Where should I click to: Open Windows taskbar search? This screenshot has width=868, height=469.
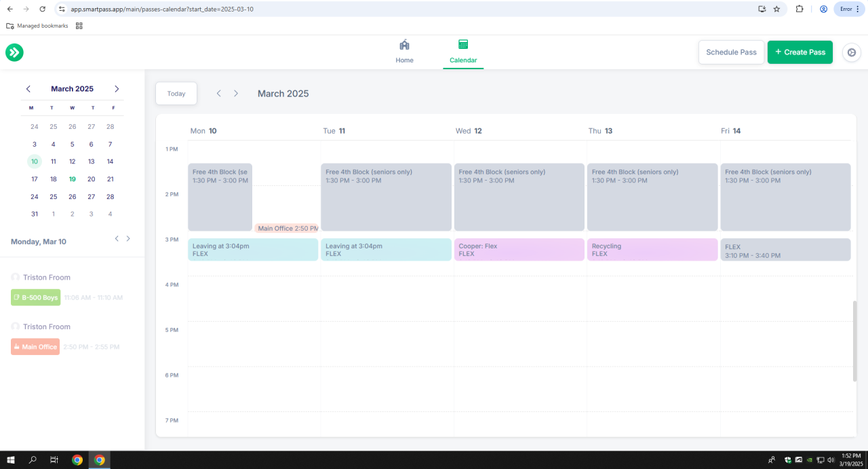point(33,459)
